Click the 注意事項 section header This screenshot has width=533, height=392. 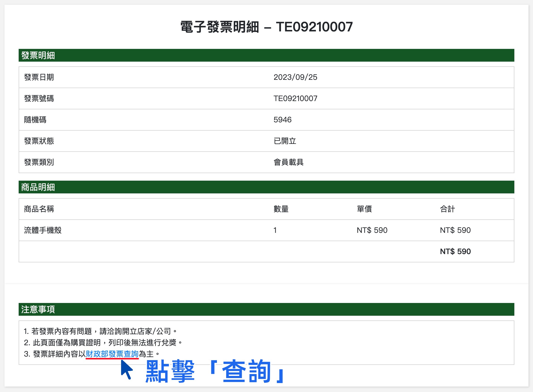(x=266, y=309)
